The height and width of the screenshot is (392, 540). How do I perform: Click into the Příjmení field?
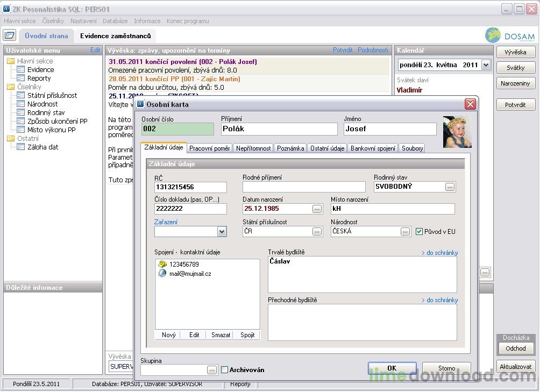(279, 129)
